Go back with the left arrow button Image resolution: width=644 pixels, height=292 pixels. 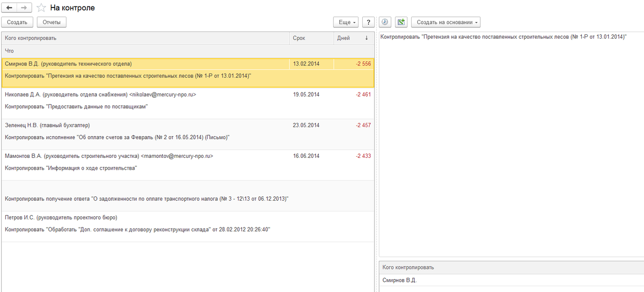[x=10, y=8]
